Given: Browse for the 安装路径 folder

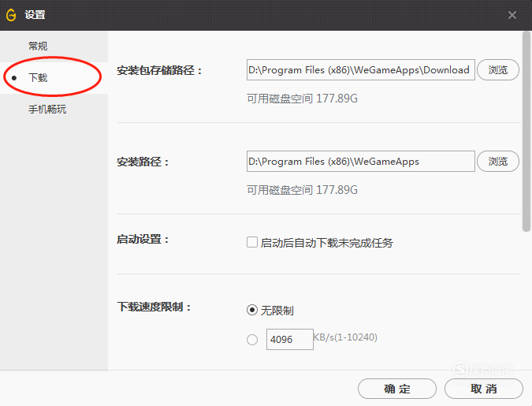Looking at the screenshot, I should coord(498,162).
